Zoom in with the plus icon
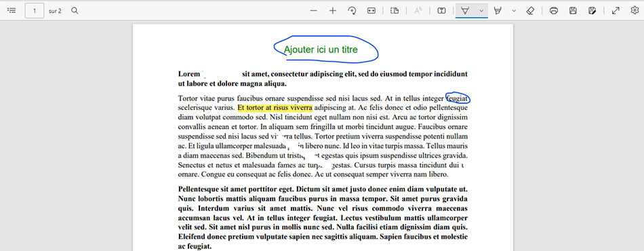The image size is (644, 251). (333, 11)
